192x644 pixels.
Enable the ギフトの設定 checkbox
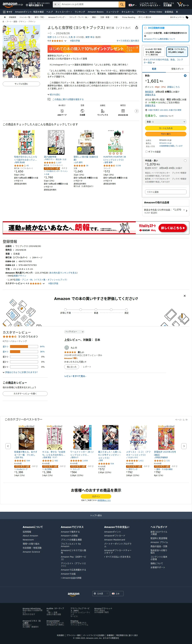point(146,152)
